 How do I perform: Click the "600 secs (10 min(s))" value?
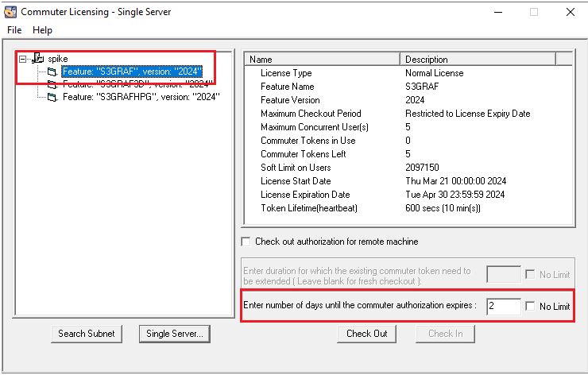[x=443, y=208]
